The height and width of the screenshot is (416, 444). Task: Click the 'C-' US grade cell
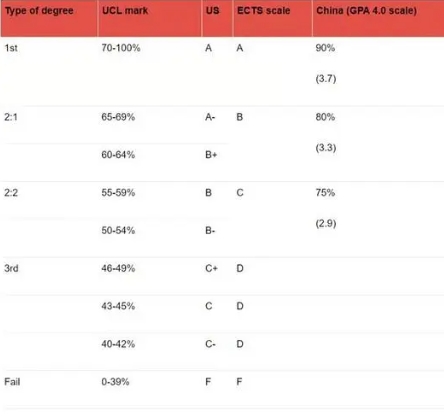click(210, 344)
